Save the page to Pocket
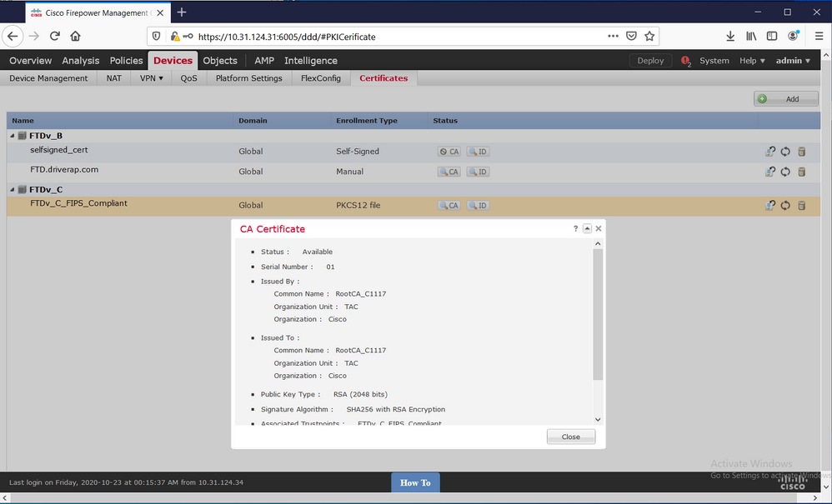Viewport: 832px width, 504px height. coord(631,36)
